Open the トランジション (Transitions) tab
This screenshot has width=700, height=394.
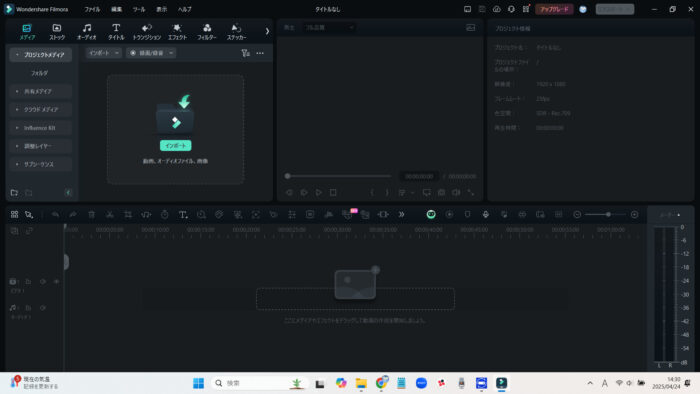pos(147,32)
